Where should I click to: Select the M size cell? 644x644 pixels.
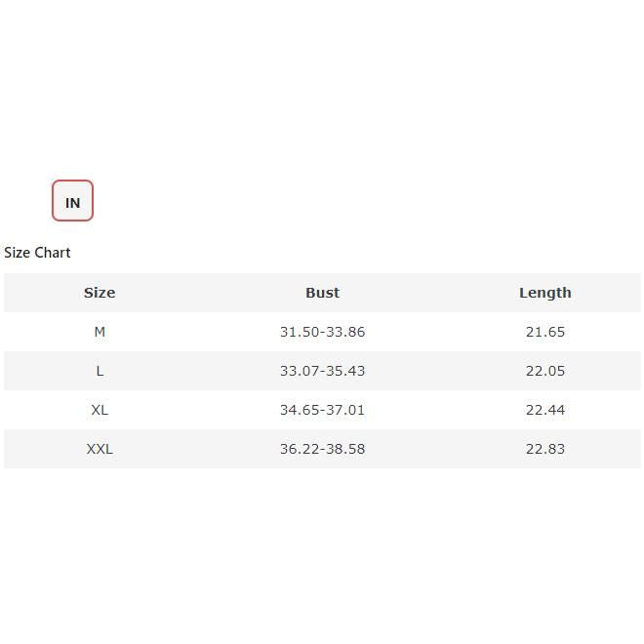point(100,332)
